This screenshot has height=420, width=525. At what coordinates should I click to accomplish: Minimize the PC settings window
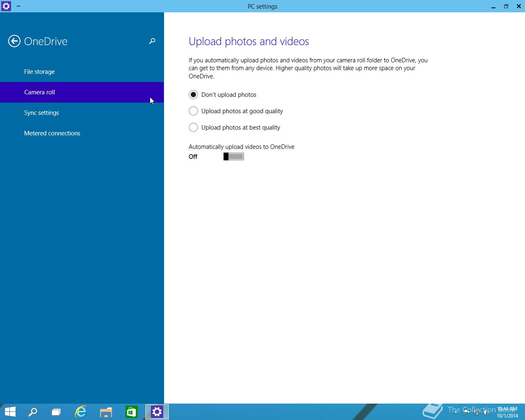493,6
